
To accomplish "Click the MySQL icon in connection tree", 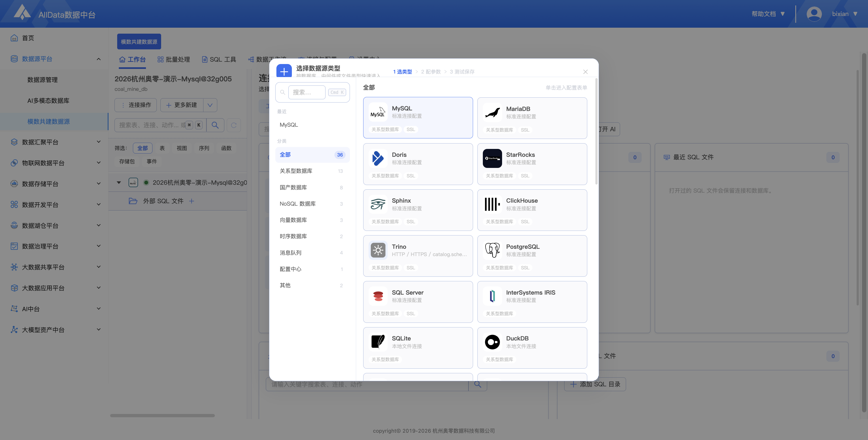I will click(133, 183).
